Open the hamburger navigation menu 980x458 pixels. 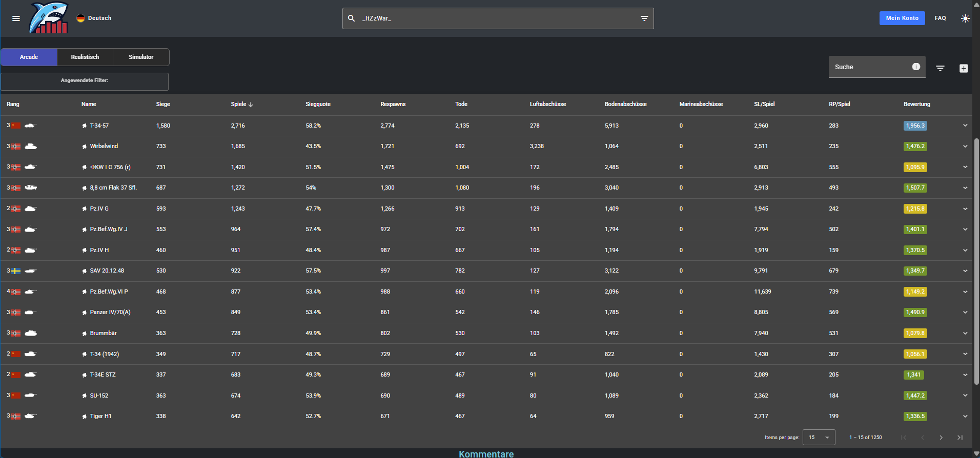[16, 18]
